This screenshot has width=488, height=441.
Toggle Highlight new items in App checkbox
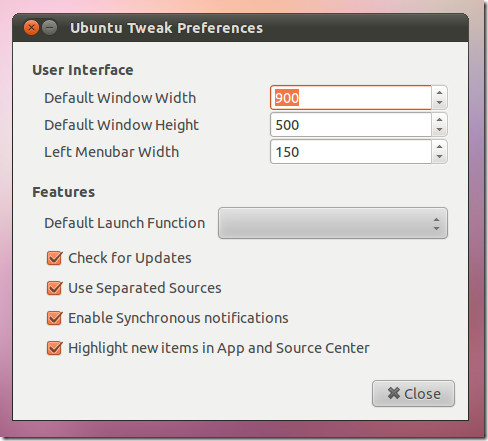pos(54,348)
